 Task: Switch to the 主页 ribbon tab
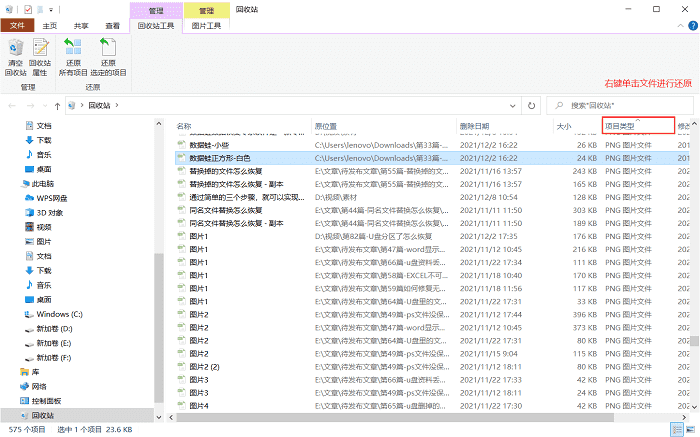point(50,26)
